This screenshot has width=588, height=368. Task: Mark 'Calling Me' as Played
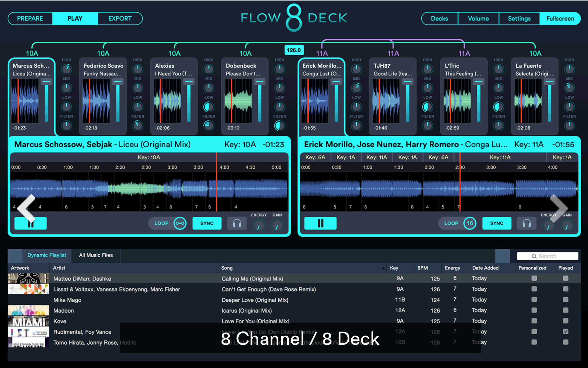point(566,278)
